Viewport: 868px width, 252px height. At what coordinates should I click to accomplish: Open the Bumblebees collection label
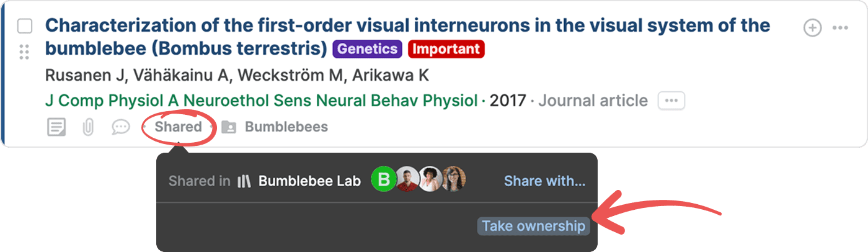[x=286, y=127]
